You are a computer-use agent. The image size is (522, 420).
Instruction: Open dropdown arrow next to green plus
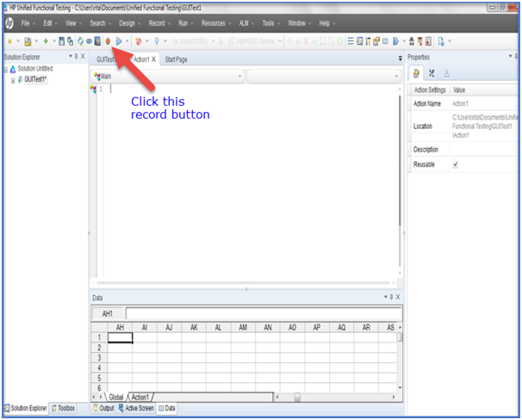pos(54,41)
